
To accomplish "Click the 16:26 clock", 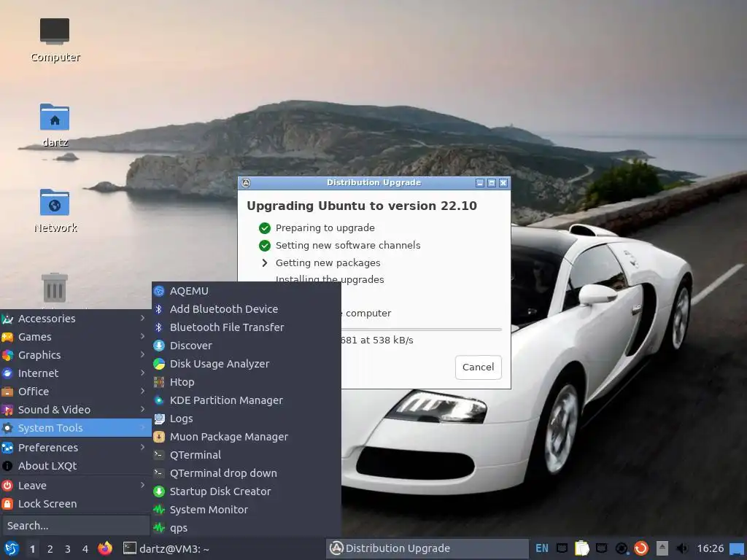I will click(x=711, y=548).
